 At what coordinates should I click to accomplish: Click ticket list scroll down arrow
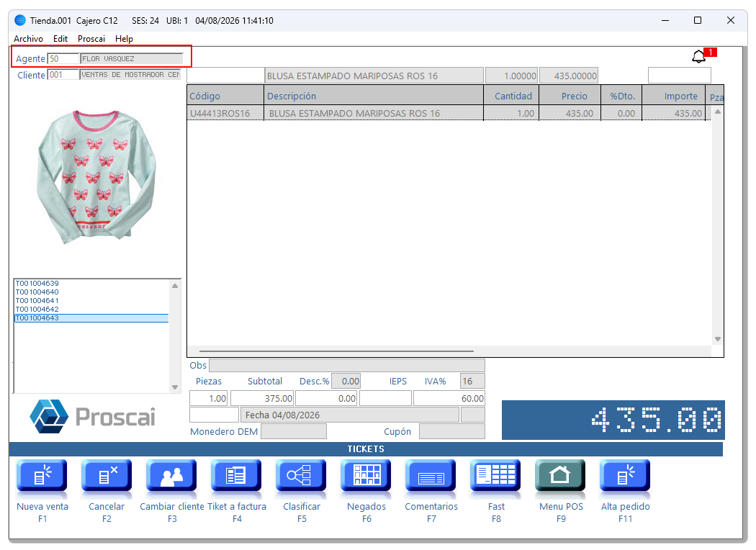(175, 387)
